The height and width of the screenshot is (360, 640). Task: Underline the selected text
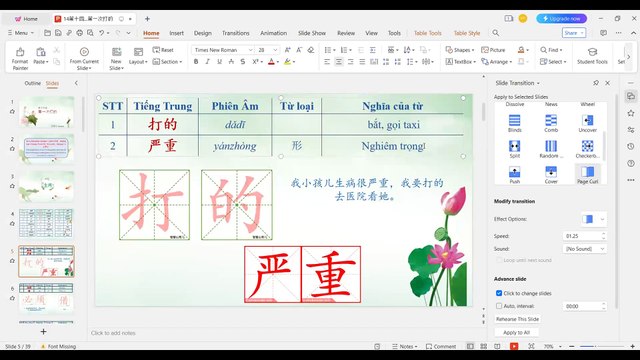click(x=219, y=62)
